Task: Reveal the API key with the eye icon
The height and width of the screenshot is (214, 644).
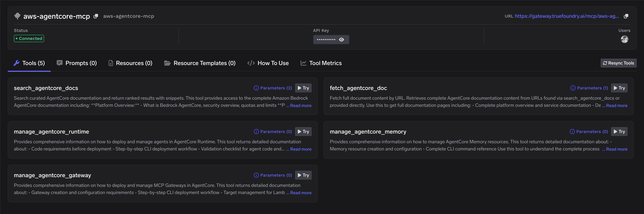Action: 342,40
